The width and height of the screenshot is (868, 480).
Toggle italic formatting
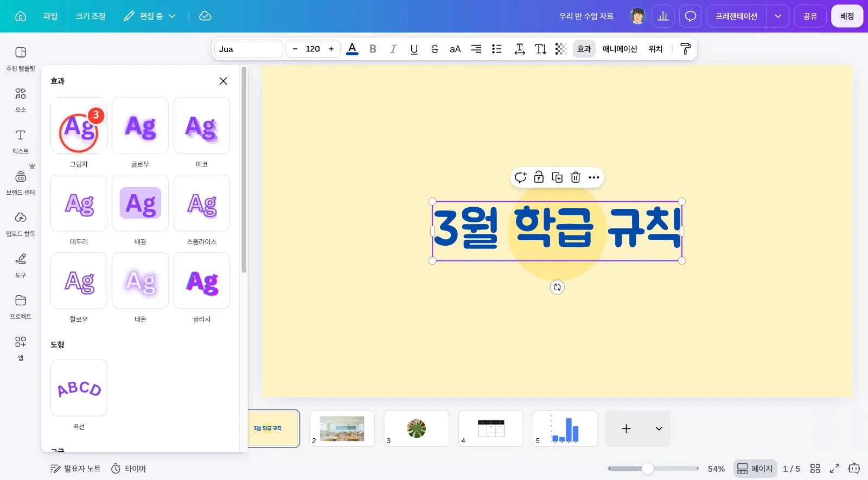tap(393, 49)
